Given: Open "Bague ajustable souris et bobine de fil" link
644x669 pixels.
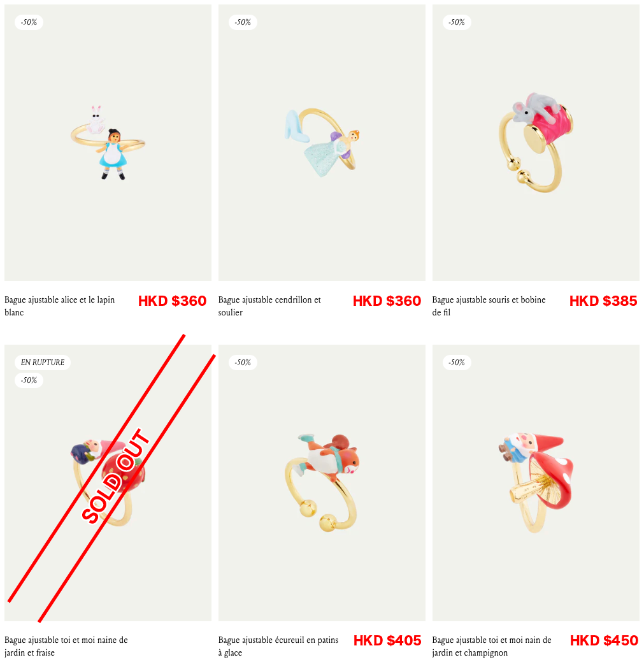Looking at the screenshot, I should tap(489, 306).
